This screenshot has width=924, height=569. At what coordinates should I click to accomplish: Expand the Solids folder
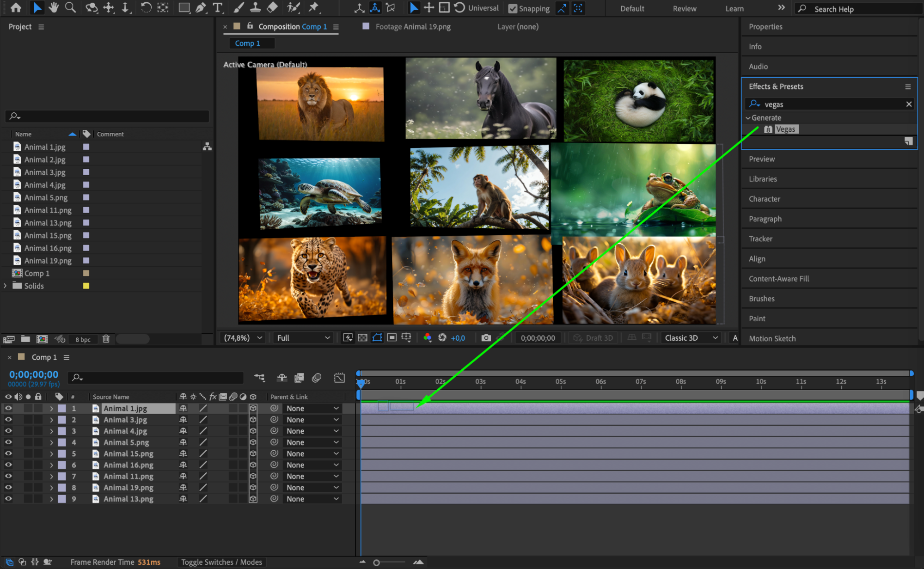[5, 286]
